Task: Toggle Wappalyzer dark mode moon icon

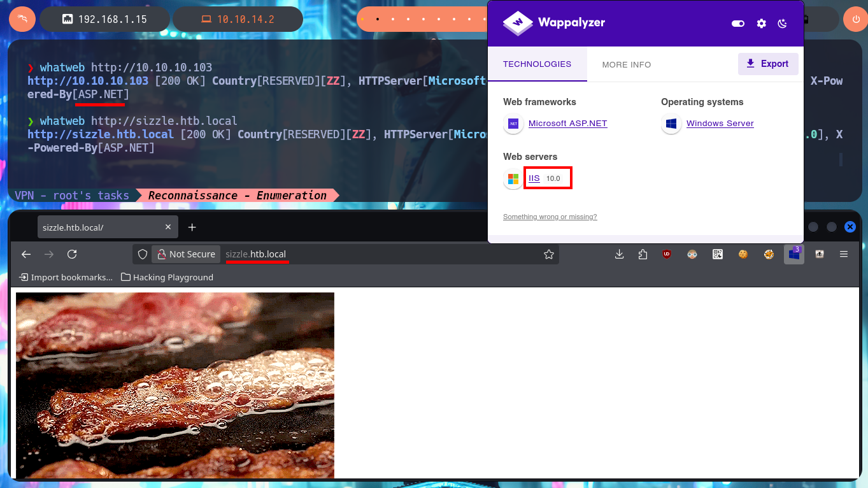Action: (783, 24)
